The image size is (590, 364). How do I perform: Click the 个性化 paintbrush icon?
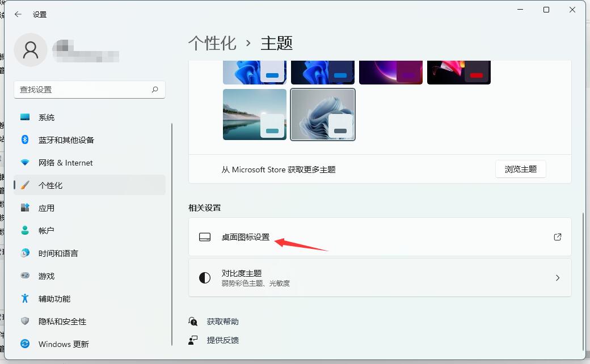pos(25,185)
